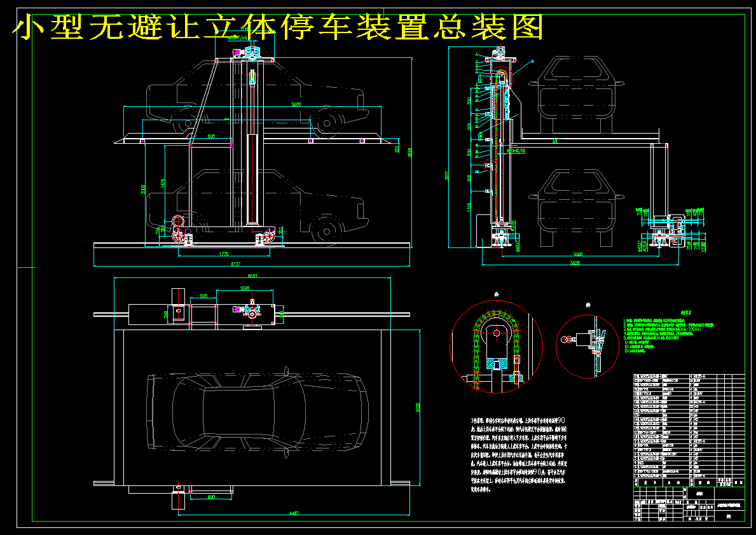Click the 5381 dimension above the plan view
The image size is (756, 535).
pos(252,277)
